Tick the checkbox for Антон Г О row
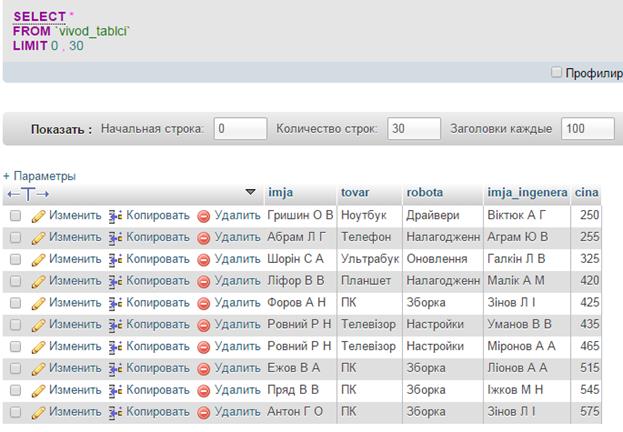Viewport: 623px width, 432px height. coord(15,413)
